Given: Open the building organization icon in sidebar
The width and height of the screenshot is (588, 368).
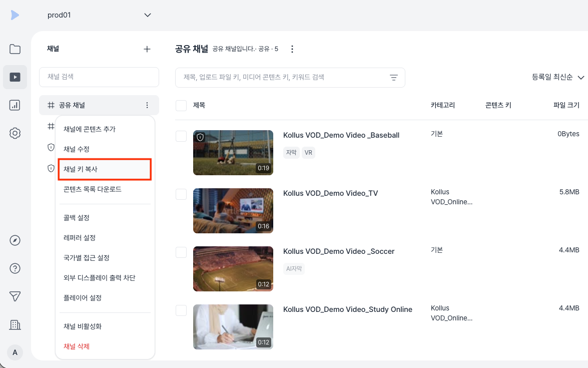Looking at the screenshot, I should pos(15,324).
